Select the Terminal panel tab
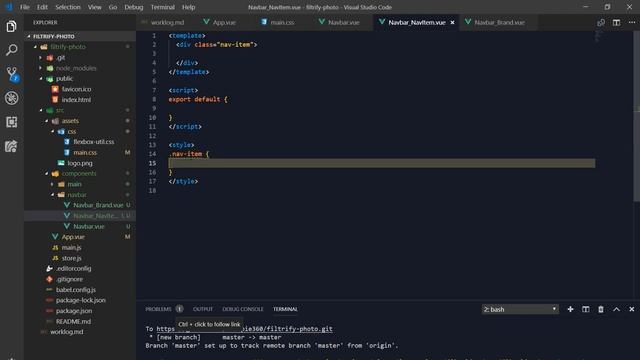This screenshot has height=360, width=640. pos(285,309)
